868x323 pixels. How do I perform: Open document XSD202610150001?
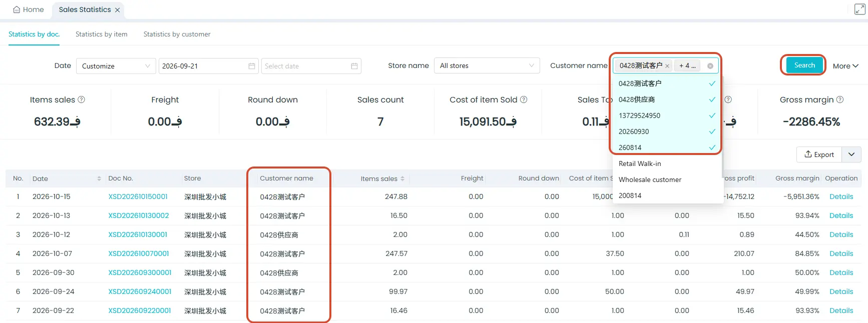coord(138,196)
